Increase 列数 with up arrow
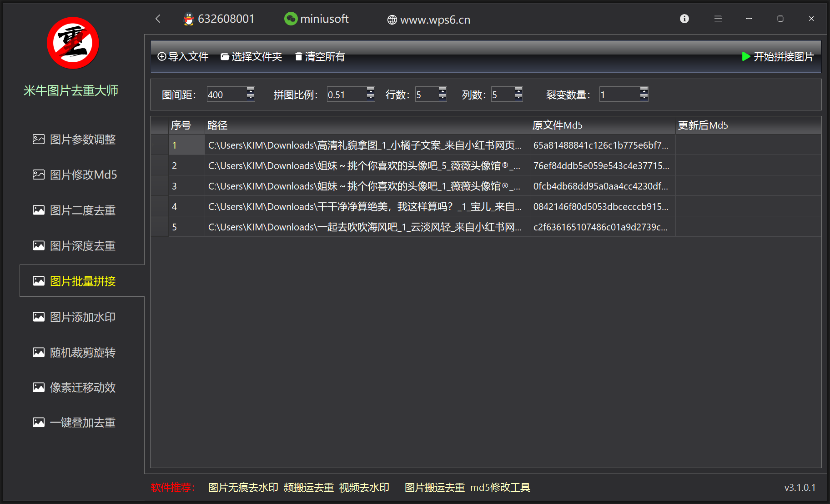This screenshot has height=504, width=830. click(518, 90)
